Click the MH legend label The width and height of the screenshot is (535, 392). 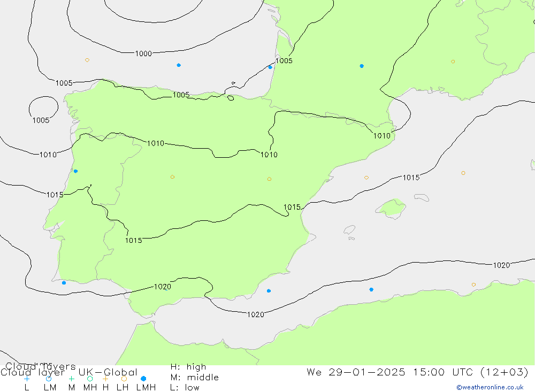click(90, 388)
